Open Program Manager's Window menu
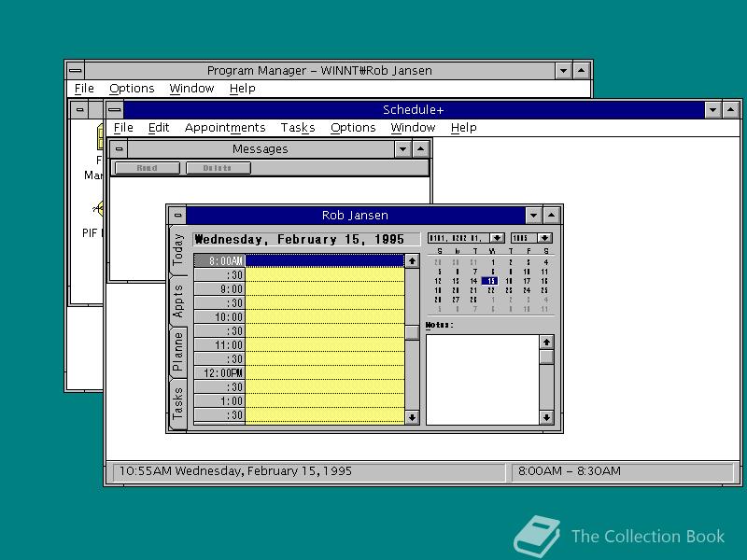Viewport: 747px width, 560px height. (191, 89)
